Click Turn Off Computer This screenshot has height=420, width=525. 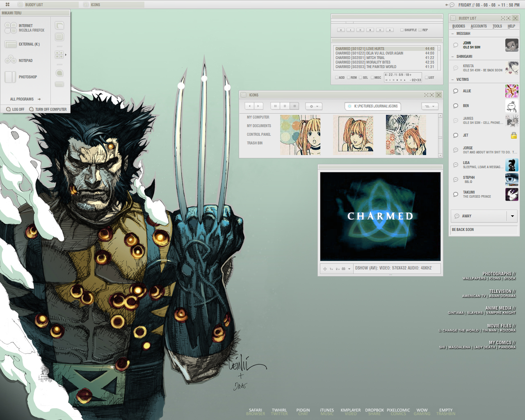point(48,110)
